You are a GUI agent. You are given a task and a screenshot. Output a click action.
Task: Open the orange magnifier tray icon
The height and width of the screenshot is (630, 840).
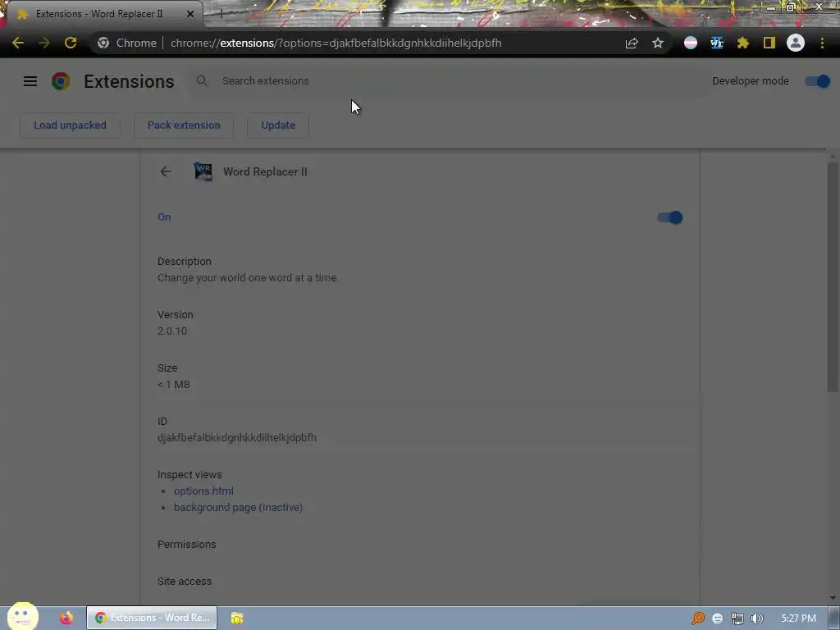pyautogui.click(x=697, y=619)
